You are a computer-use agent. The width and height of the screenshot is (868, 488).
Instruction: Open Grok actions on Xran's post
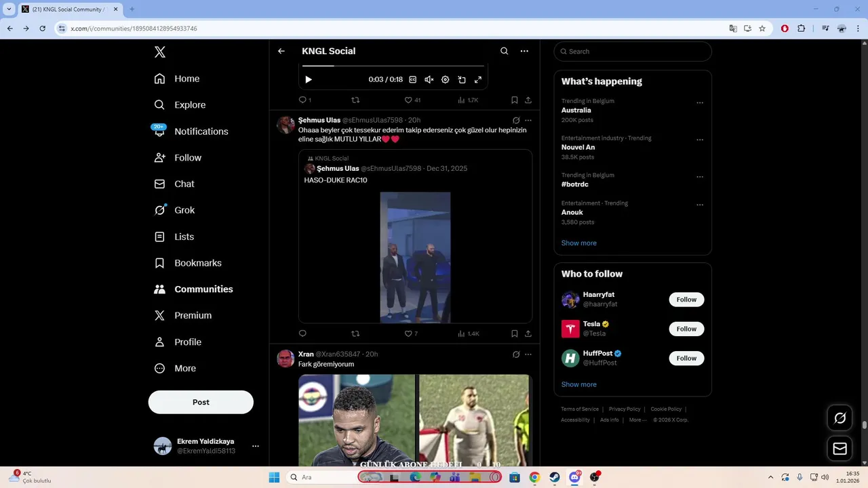[x=516, y=354]
